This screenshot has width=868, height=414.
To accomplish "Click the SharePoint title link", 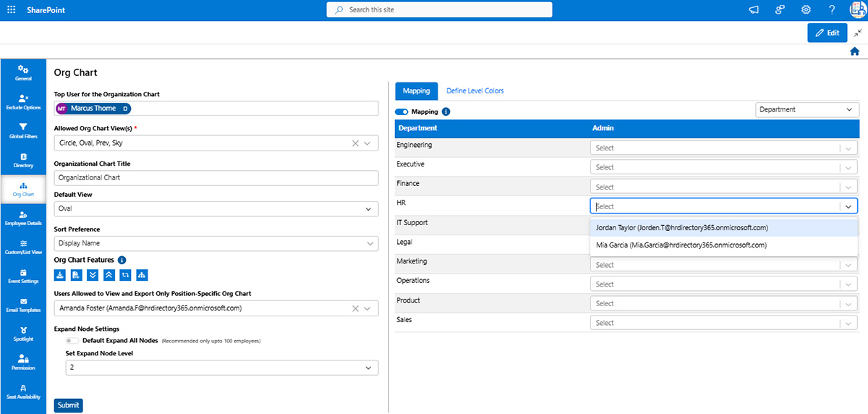I will [x=44, y=10].
